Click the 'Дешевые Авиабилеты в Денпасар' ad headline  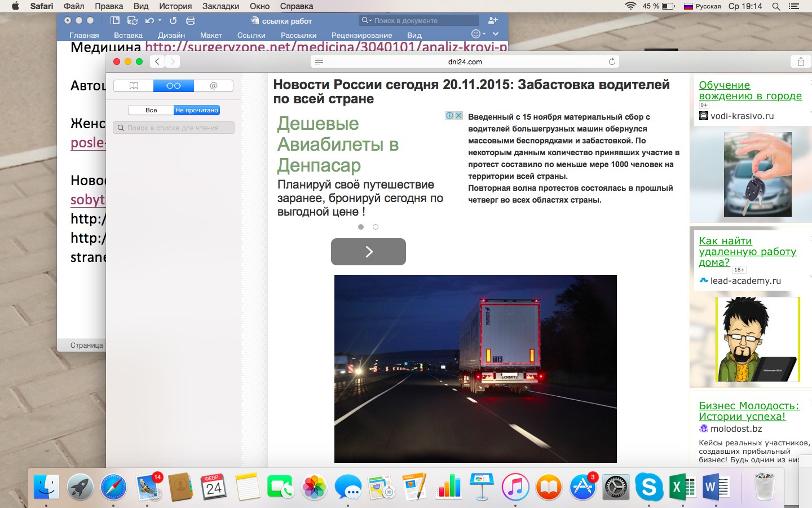coord(338,144)
